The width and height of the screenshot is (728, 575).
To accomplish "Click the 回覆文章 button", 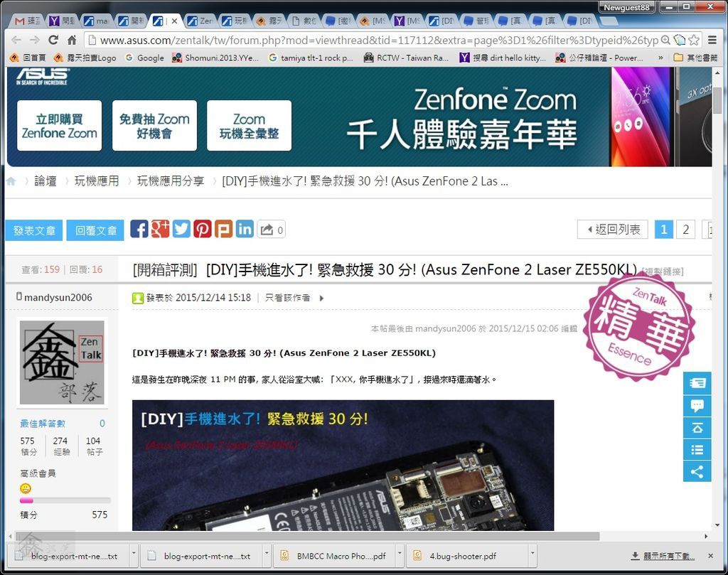I will 95,231.
